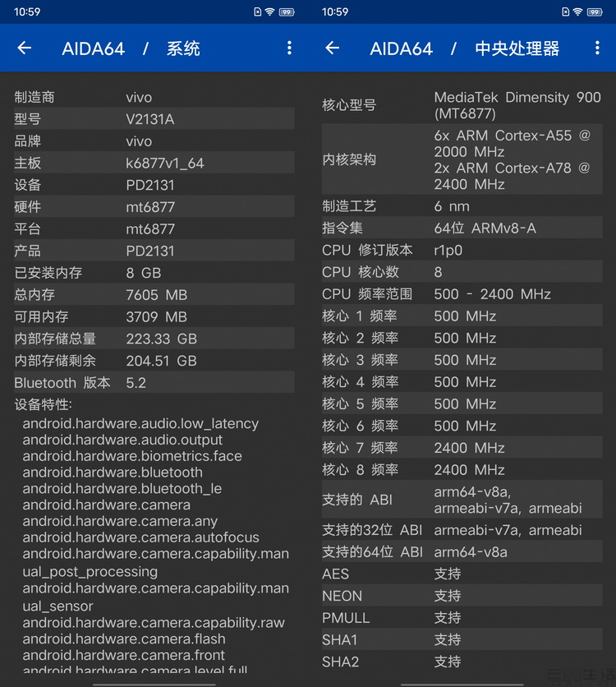
Task: Open the three-dot menu on the 系统 screen
Action: (289, 48)
